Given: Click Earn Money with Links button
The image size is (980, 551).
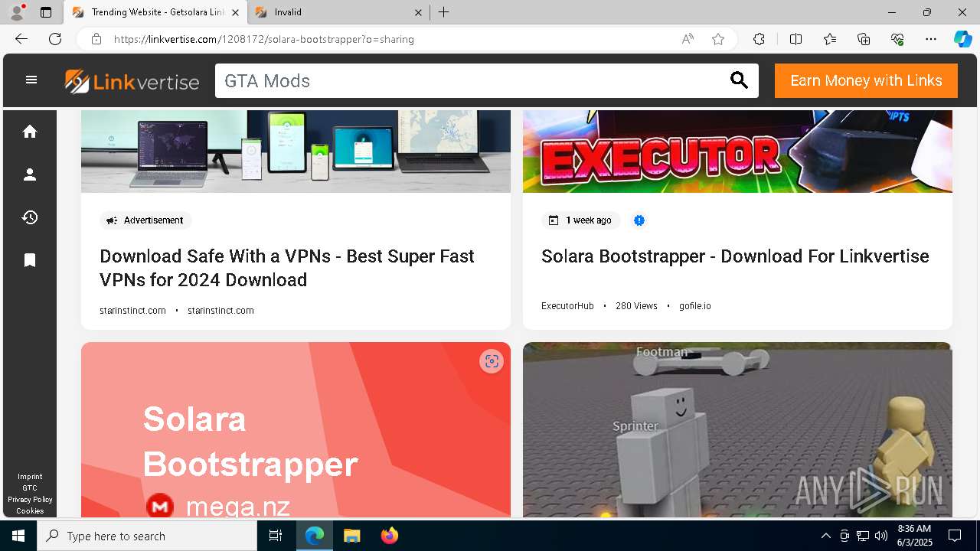Looking at the screenshot, I should tap(866, 80).
